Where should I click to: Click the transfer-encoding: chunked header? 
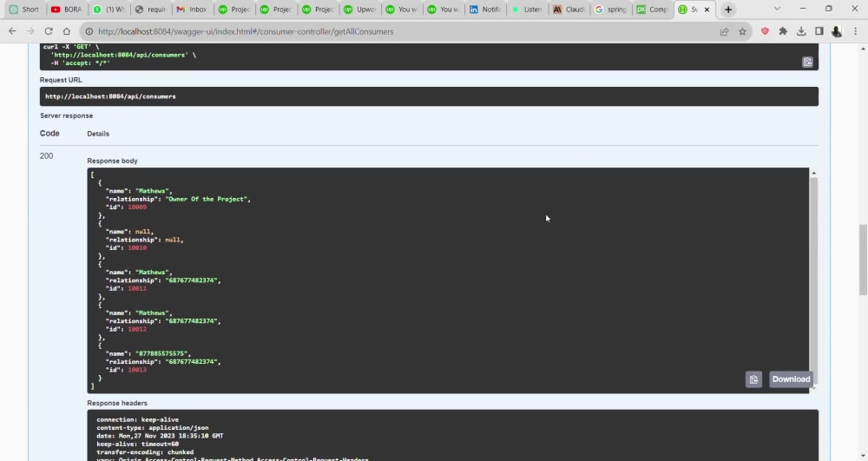(x=145, y=452)
